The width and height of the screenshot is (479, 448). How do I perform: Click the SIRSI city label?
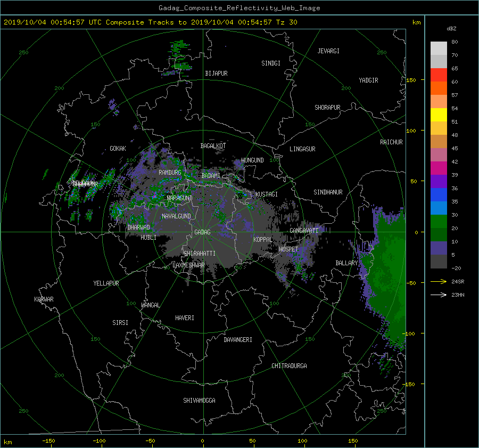pos(120,323)
